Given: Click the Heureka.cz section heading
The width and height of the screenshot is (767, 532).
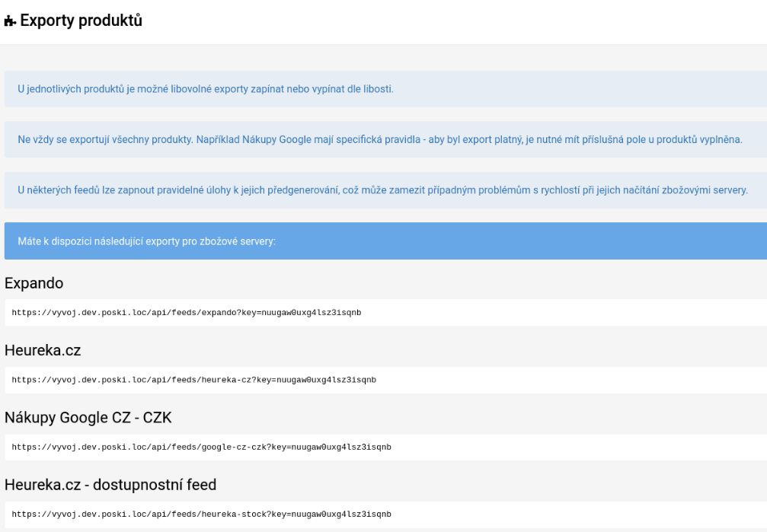Looking at the screenshot, I should [43, 350].
